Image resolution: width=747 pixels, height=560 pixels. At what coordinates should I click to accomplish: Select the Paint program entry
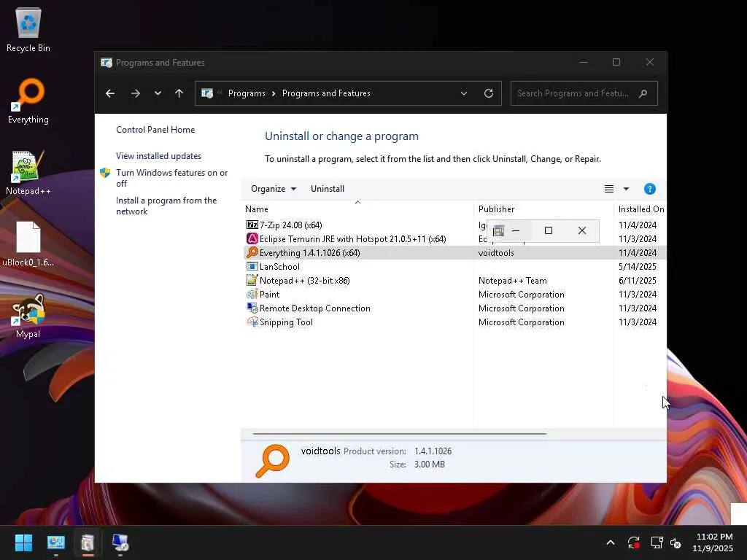[270, 295]
